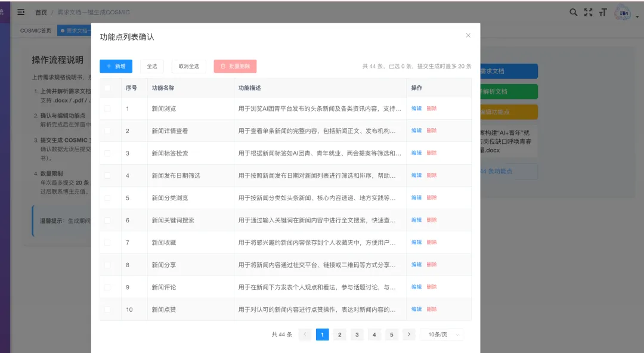
Task: Edit the 新闻详情查看 row
Action: pyautogui.click(x=416, y=131)
